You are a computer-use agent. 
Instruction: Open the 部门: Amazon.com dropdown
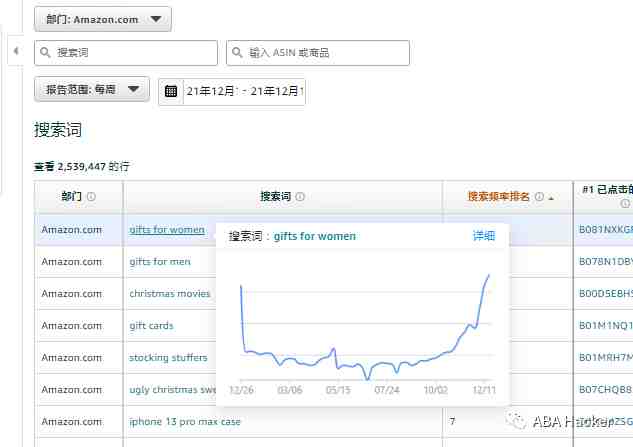[x=103, y=19]
